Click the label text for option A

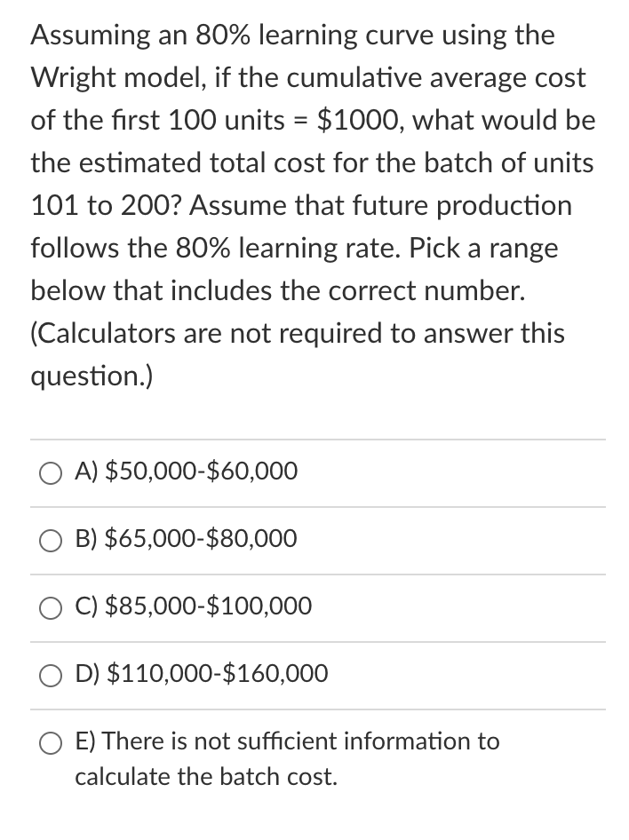pyautogui.click(x=187, y=472)
